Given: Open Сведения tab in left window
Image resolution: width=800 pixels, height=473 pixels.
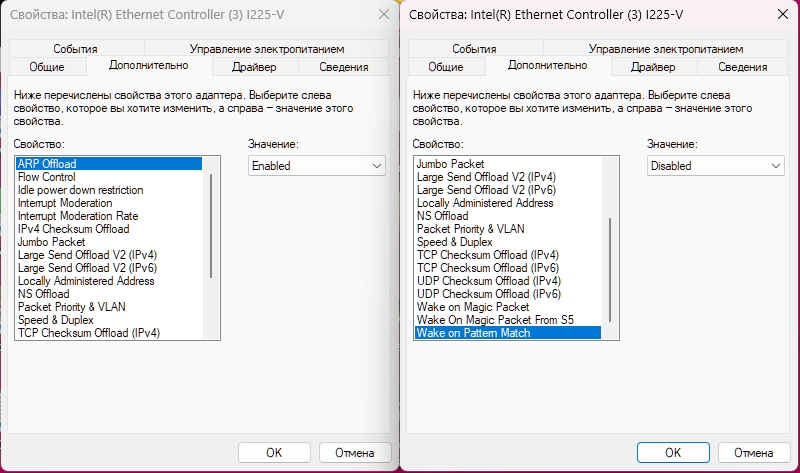Looking at the screenshot, I should (343, 67).
